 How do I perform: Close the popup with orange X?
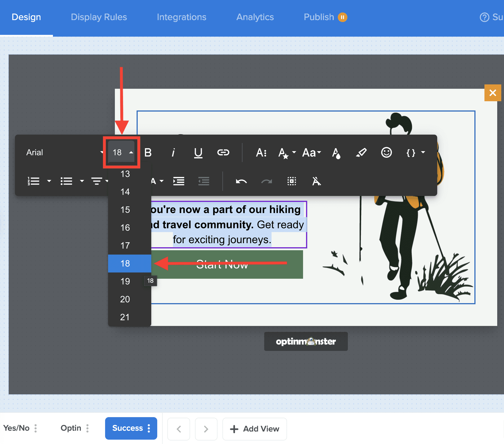[493, 93]
